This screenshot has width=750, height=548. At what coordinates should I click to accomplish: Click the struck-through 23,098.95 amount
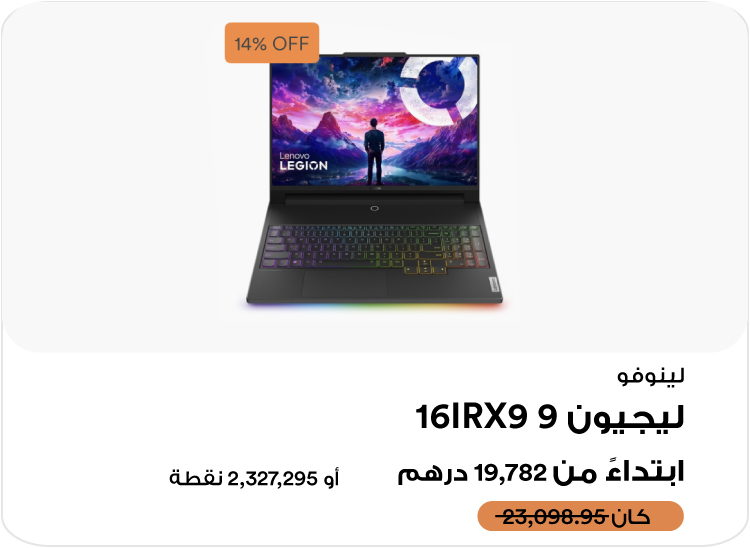click(552, 516)
